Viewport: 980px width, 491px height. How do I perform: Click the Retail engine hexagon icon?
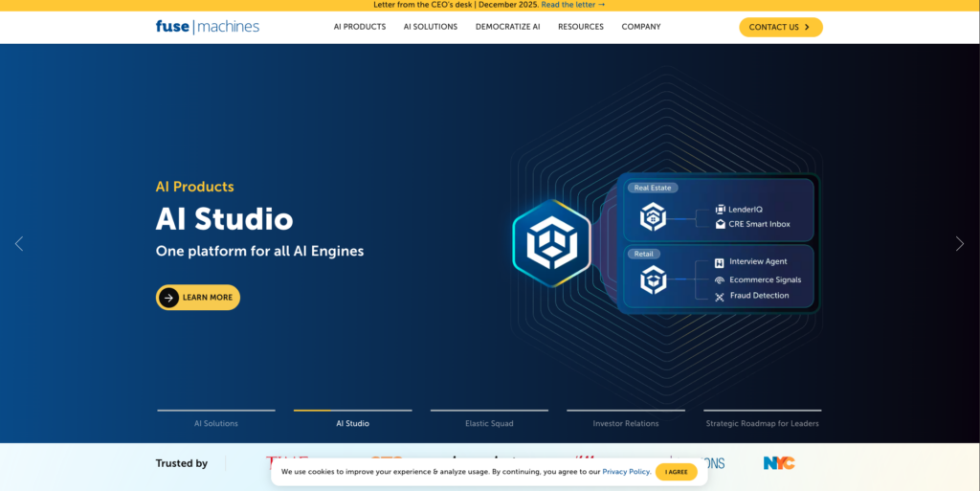click(x=653, y=279)
